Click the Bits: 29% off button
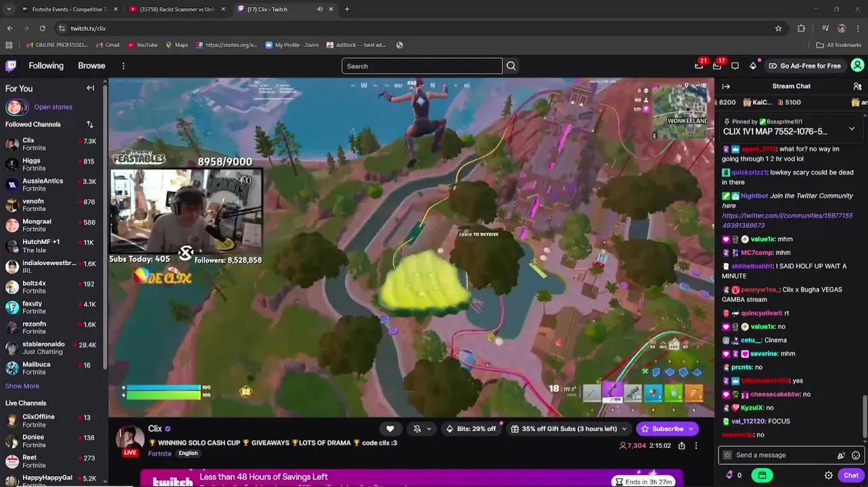868x487 pixels. pos(470,429)
